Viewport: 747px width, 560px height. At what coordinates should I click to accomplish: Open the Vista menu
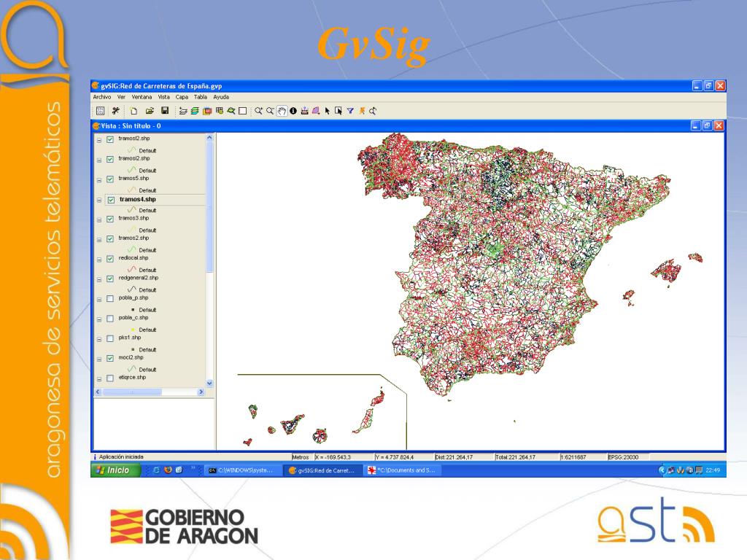(x=164, y=97)
